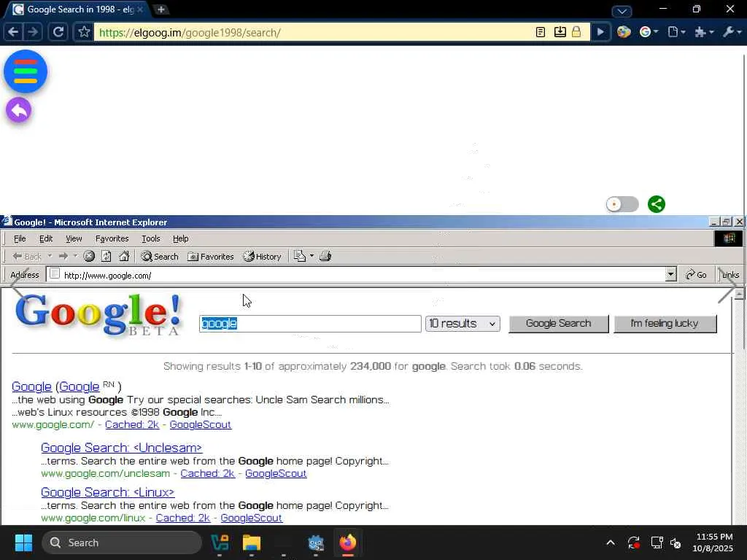Click the IE Home icon
The image size is (747, 560).
[124, 256]
